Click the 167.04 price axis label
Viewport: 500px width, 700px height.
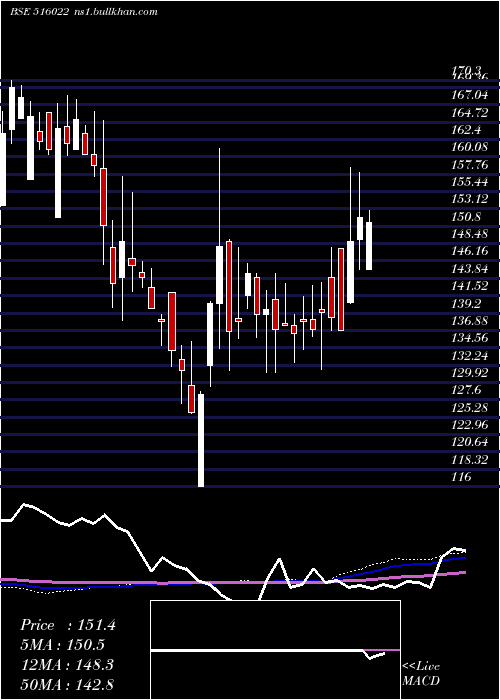pos(469,95)
